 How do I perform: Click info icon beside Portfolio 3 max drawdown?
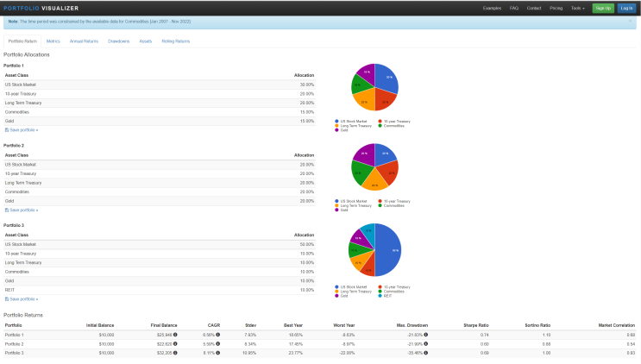425,353
